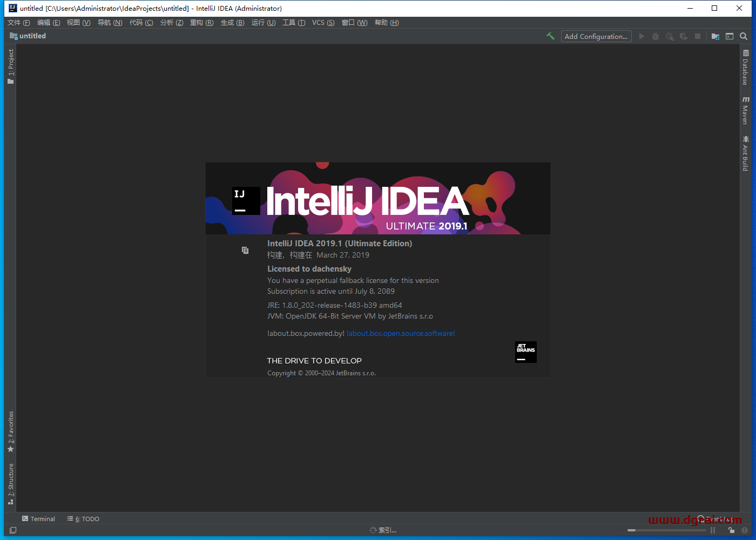Click the Run Anything toolbar icon

click(730, 36)
